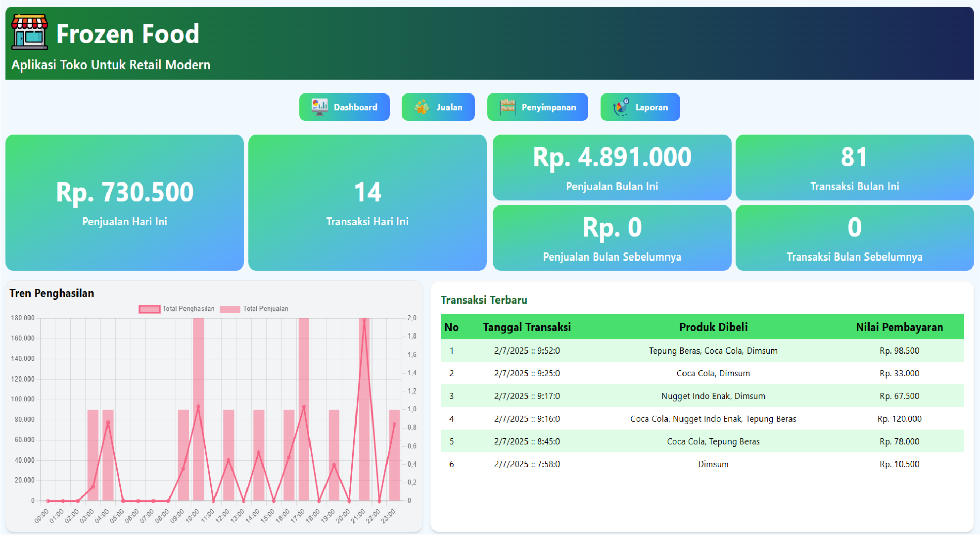Click the 04:00 line data point
Screen dimensions: 980x535
108,422
